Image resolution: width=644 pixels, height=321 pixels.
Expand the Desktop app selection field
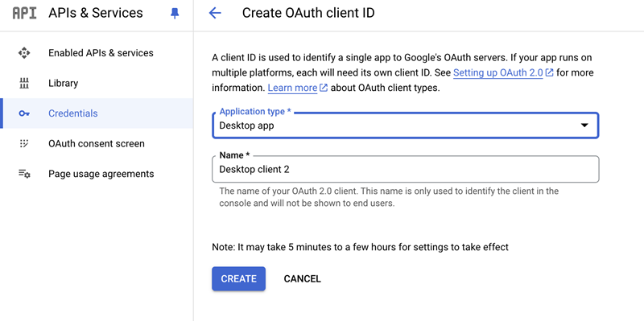point(406,126)
